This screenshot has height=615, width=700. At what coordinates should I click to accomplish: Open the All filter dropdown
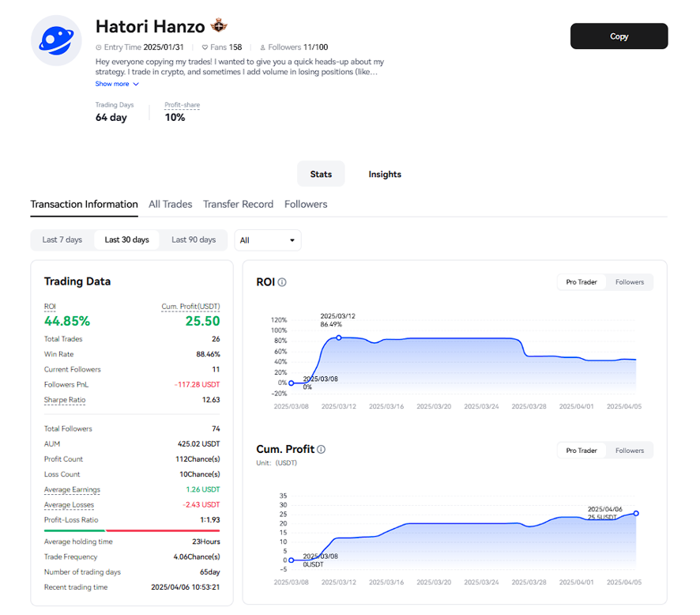click(x=268, y=240)
